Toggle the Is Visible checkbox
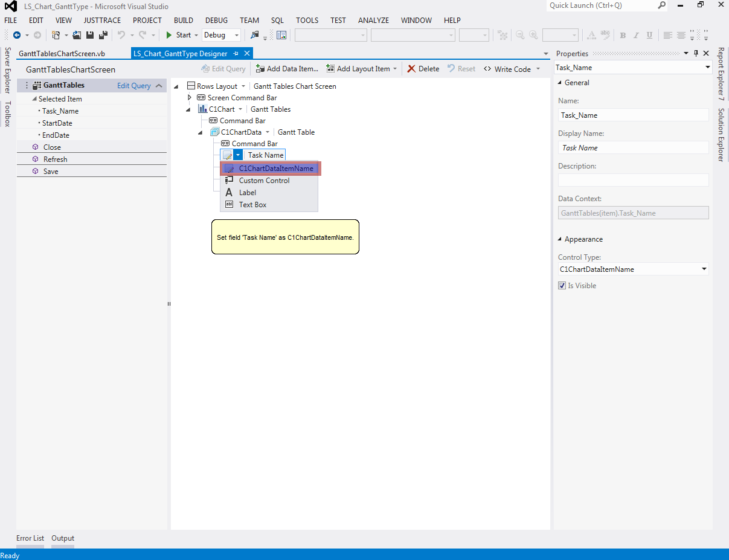Image resolution: width=729 pixels, height=560 pixels. click(562, 286)
